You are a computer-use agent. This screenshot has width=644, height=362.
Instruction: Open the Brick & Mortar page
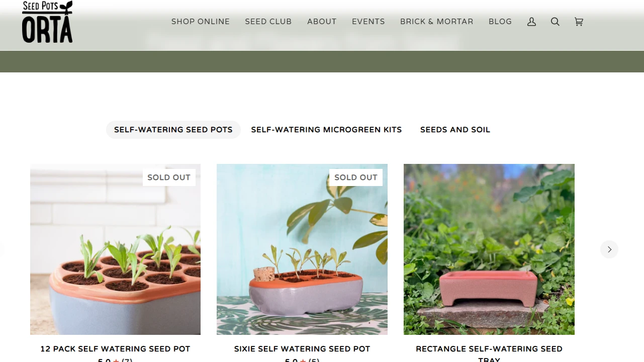[x=437, y=22]
